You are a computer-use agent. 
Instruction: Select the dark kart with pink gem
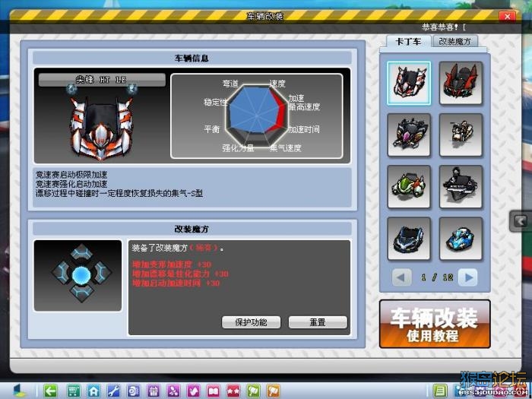(409, 135)
